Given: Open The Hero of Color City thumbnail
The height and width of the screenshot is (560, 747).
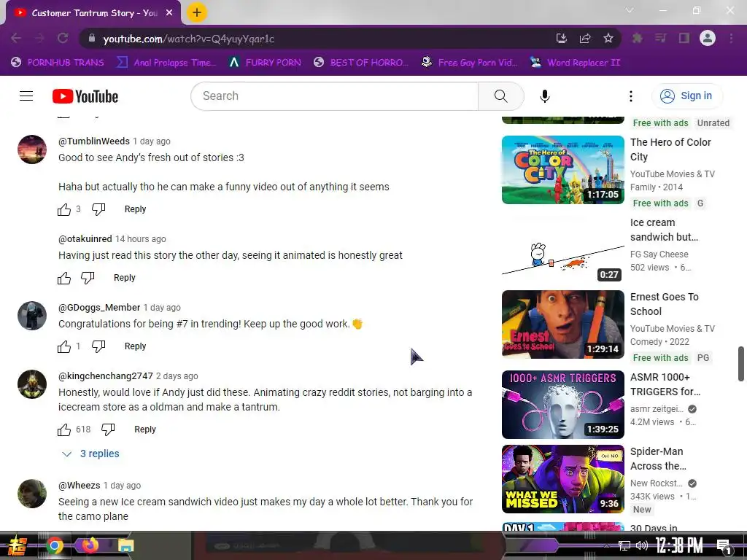Looking at the screenshot, I should tap(562, 169).
